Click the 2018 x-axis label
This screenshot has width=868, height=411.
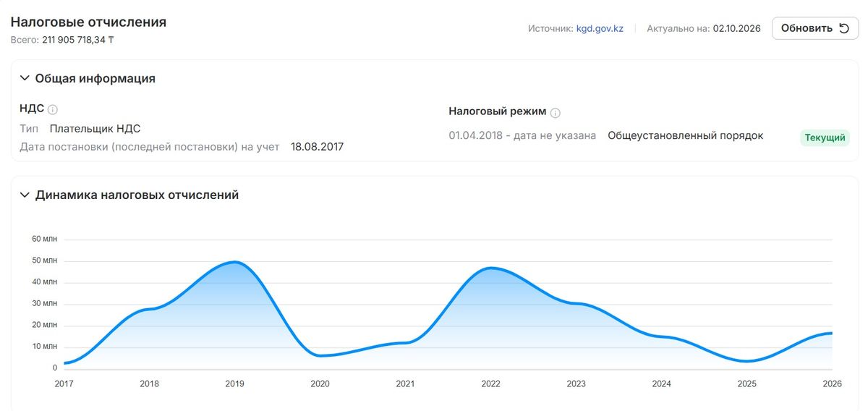click(x=150, y=384)
